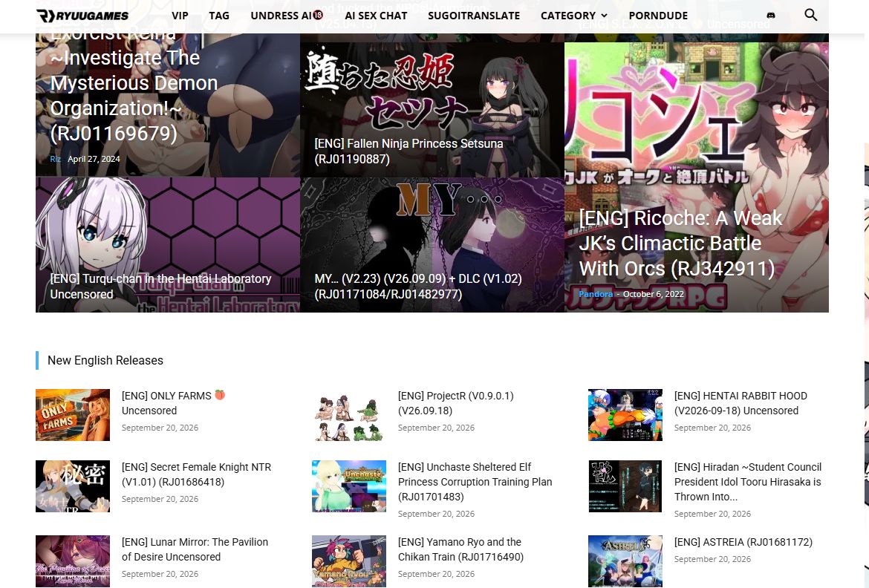Screen dimensions: 869x588
Task: Click 'October 6, 2022' date text
Action: tap(654, 294)
